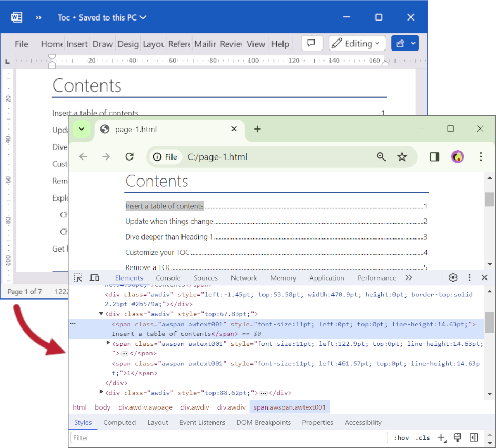
Task: Switch to the Sources DevTools tab
Action: pyautogui.click(x=206, y=278)
